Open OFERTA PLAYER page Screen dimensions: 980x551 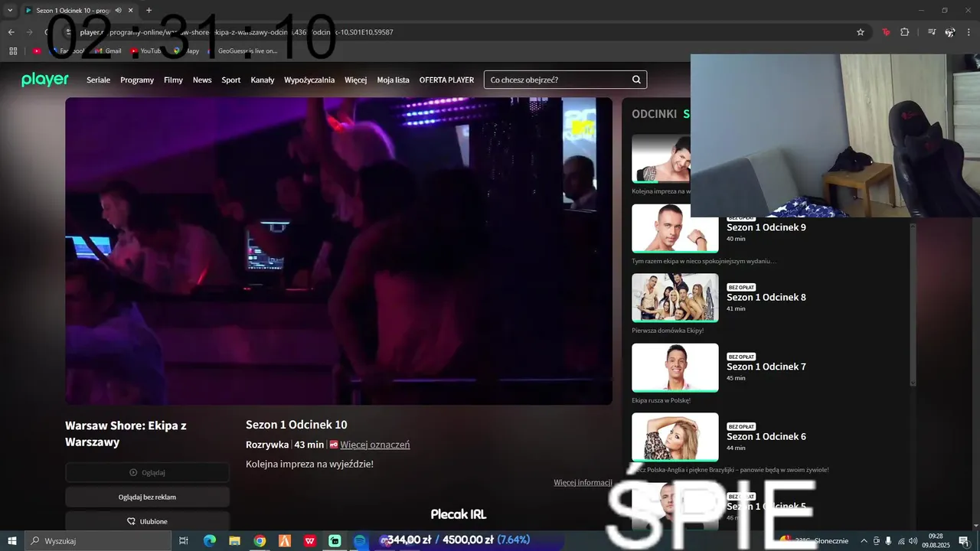(x=446, y=80)
